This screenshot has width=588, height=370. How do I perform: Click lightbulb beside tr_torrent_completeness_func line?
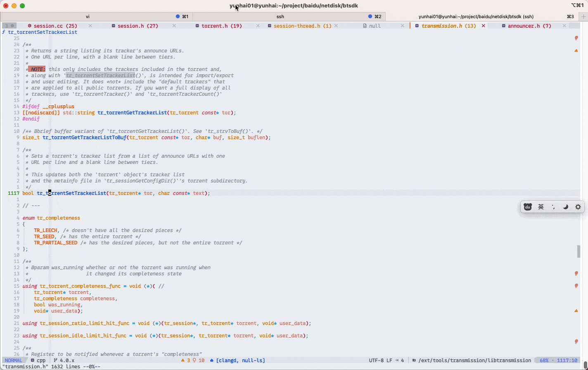576,286
